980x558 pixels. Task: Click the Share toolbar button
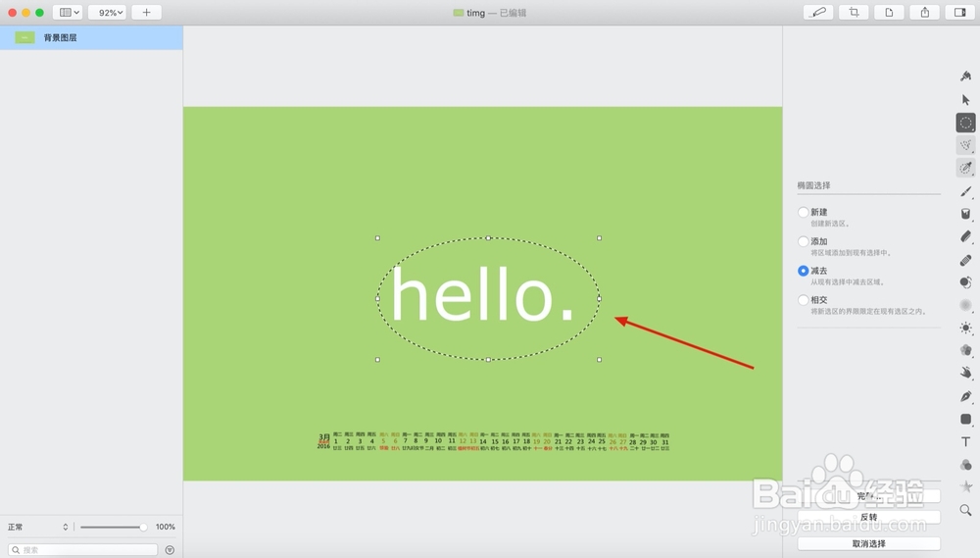click(925, 13)
